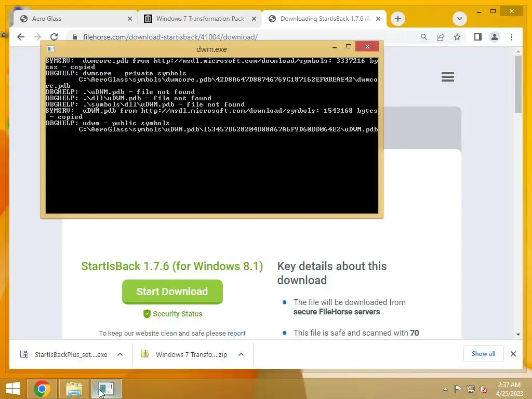
Task: Open a new browser tab
Action: [x=398, y=19]
